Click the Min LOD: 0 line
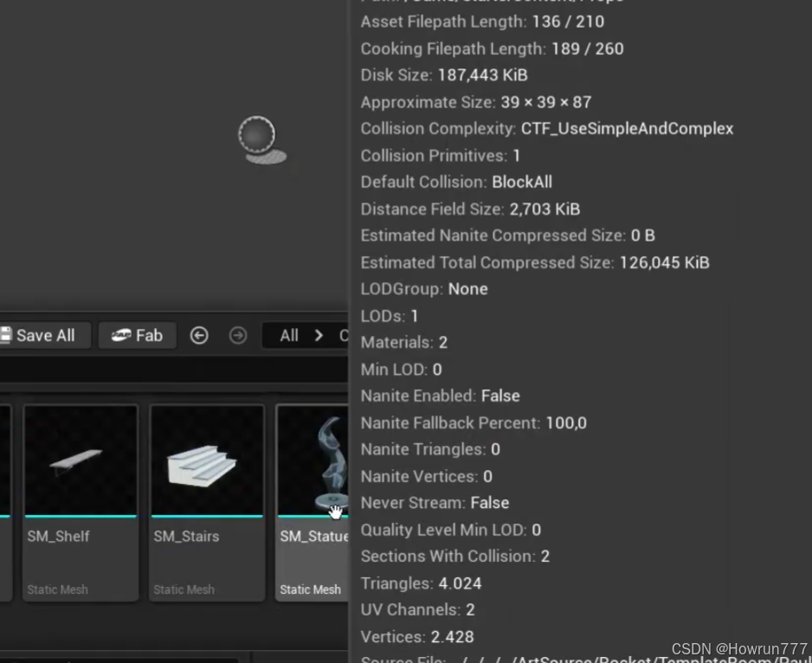 402,370
